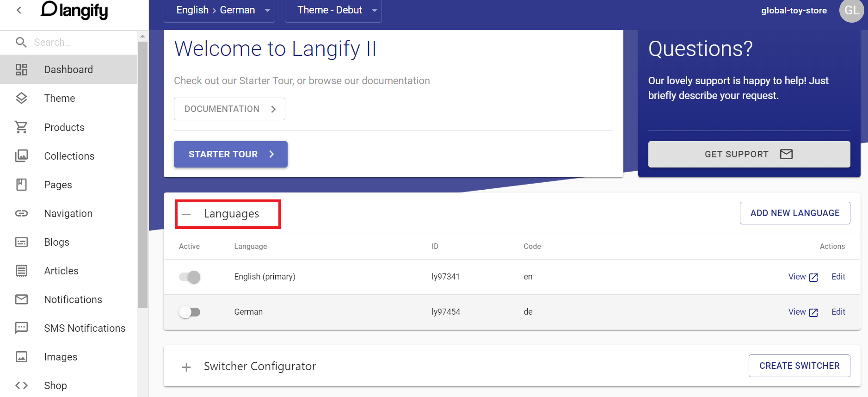This screenshot has width=868, height=397.
Task: Click the Theme layers icon
Action: (21, 98)
